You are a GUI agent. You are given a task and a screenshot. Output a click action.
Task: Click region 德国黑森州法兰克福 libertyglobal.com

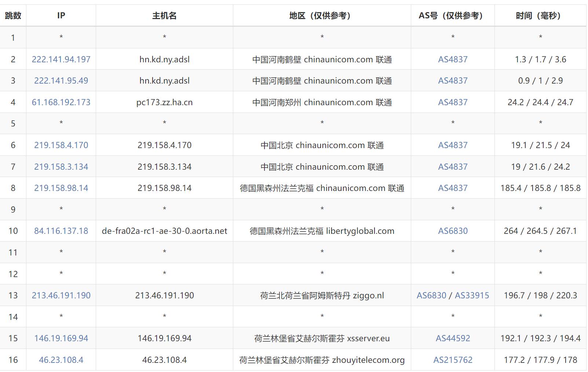click(x=322, y=231)
